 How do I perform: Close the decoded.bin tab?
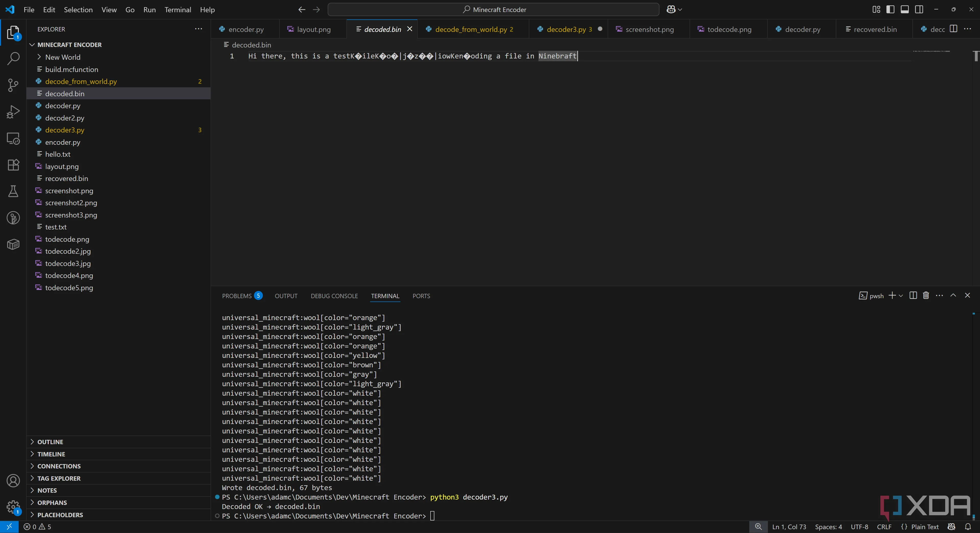pyautogui.click(x=410, y=29)
